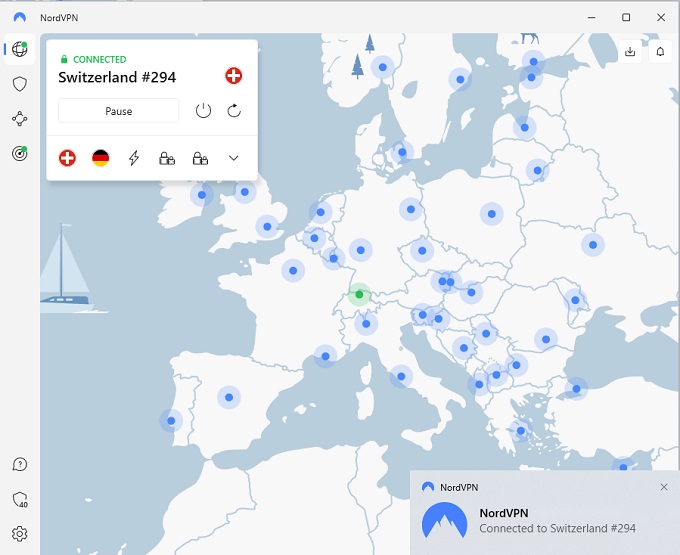The width and height of the screenshot is (680, 555).
Task: Select the Czech Republic server pin
Action: click(422, 250)
